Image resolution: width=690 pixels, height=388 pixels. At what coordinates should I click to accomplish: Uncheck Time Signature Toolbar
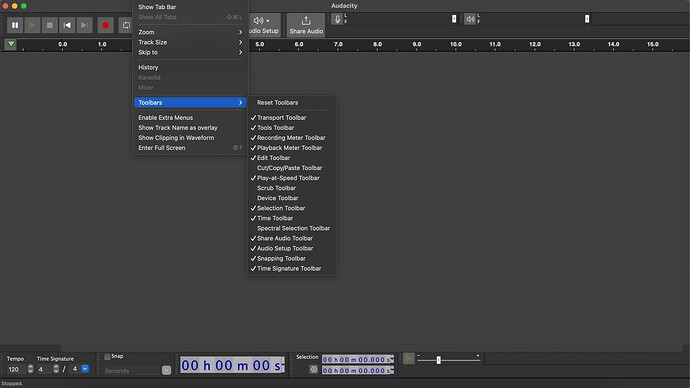pyautogui.click(x=292, y=269)
